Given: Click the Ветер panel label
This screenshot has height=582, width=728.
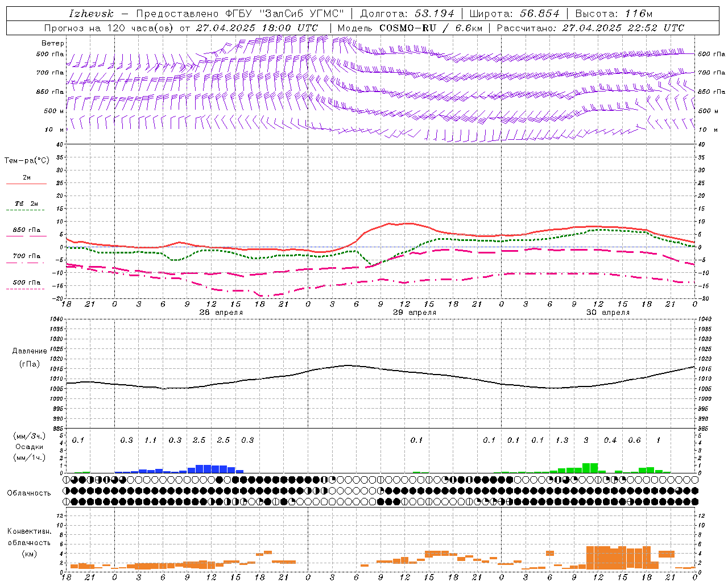Looking at the screenshot, I should pyautogui.click(x=53, y=43).
